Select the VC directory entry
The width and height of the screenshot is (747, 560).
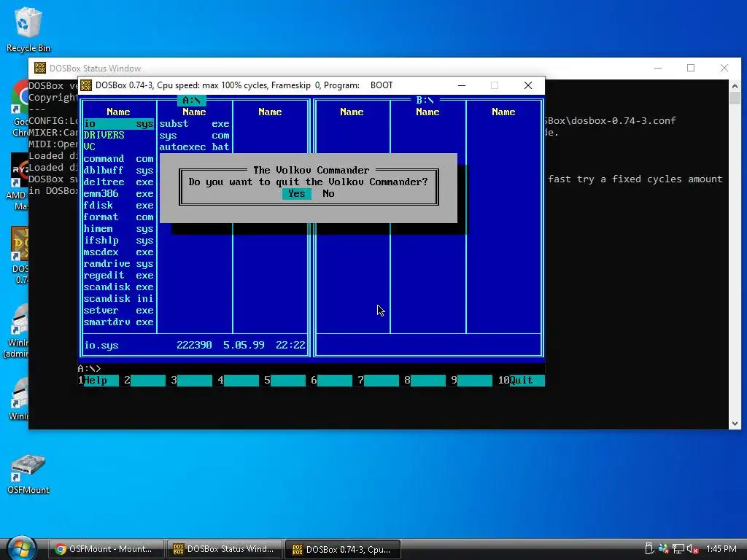pos(90,147)
